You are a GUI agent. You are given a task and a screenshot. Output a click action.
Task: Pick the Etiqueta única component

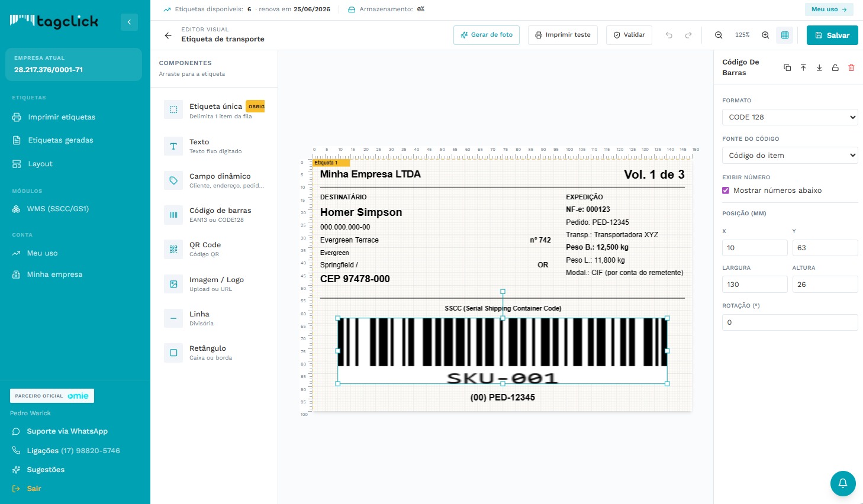(x=214, y=110)
